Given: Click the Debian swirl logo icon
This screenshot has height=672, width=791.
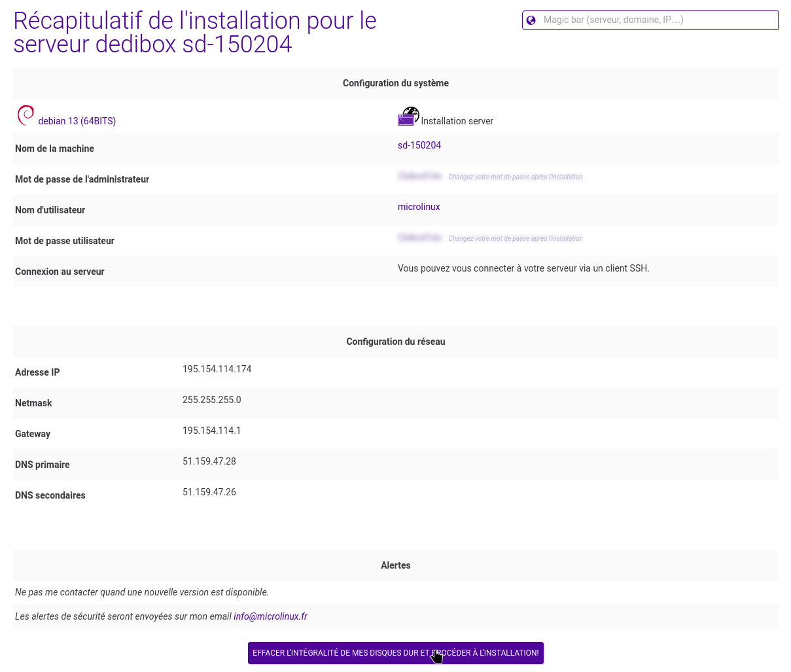Looking at the screenshot, I should tap(26, 115).
